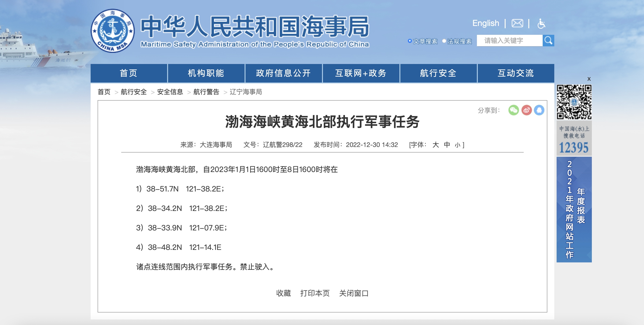This screenshot has height=325, width=644.
Task: Close the QR code panel with the x
Action: pyautogui.click(x=590, y=79)
